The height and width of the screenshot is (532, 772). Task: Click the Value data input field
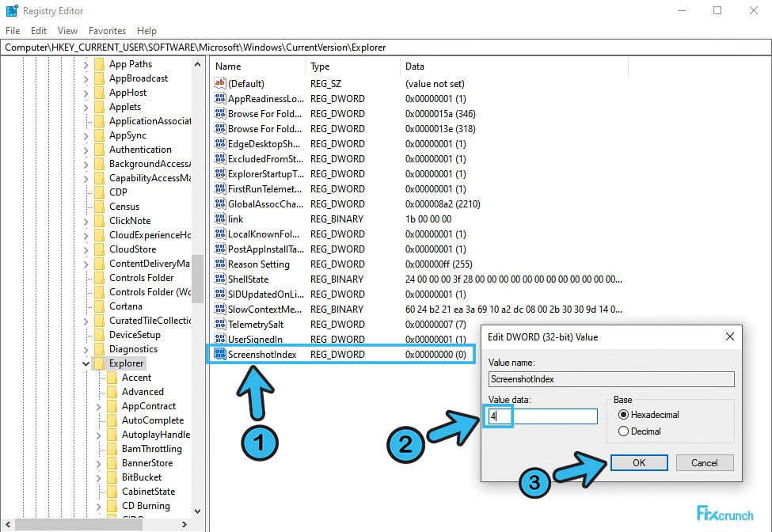542,416
